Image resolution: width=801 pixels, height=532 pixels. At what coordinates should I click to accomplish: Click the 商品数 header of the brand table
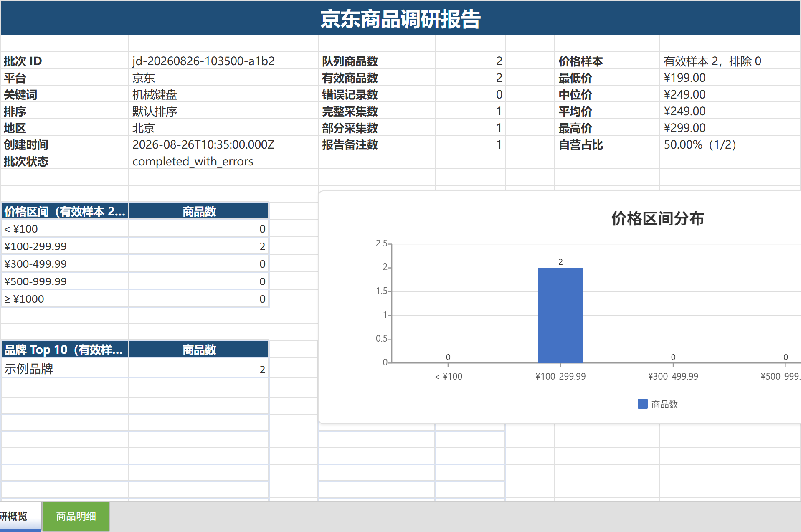[x=199, y=350]
